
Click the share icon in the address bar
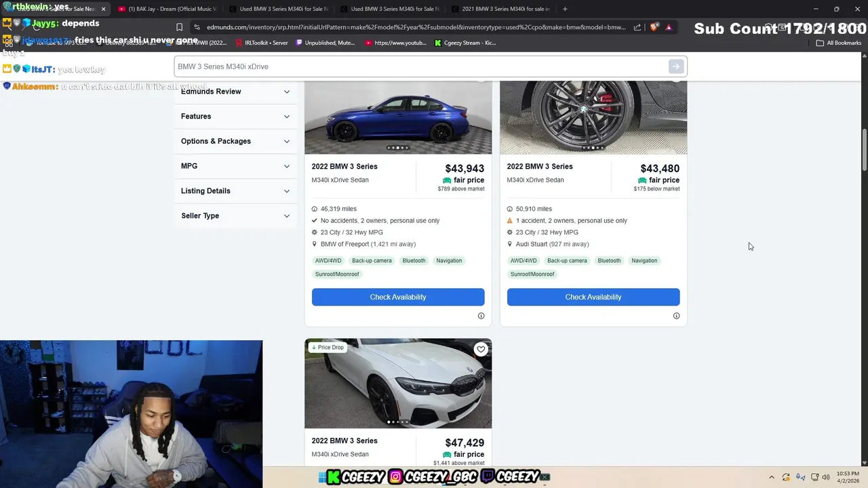point(637,27)
